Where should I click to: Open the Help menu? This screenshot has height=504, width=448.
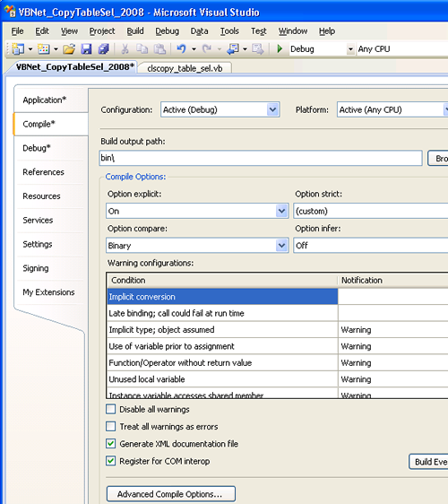click(327, 30)
